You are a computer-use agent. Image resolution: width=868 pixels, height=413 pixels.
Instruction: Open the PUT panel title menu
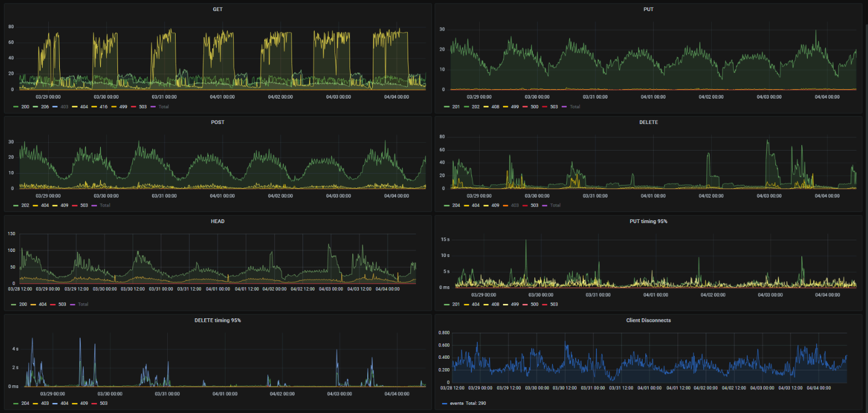[649, 9]
